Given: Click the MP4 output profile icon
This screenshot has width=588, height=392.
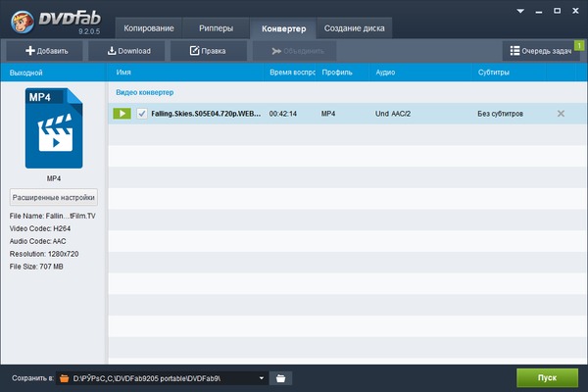Looking at the screenshot, I should coord(54,129).
